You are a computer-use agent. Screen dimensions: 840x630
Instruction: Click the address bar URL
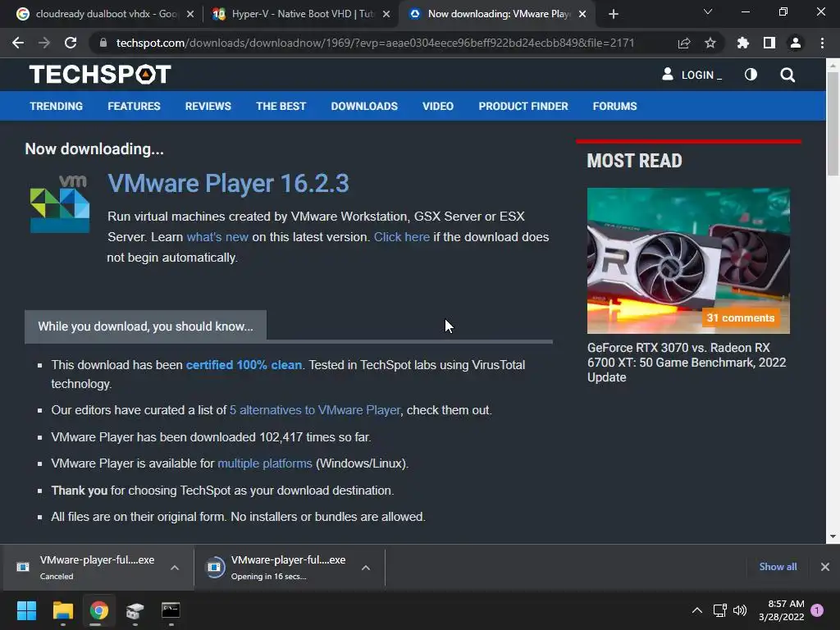[375, 43]
